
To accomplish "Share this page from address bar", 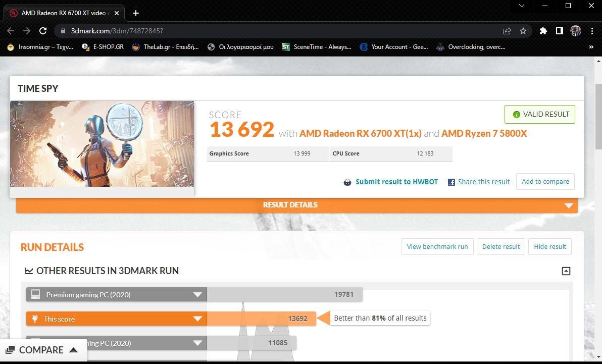I will click(x=507, y=31).
